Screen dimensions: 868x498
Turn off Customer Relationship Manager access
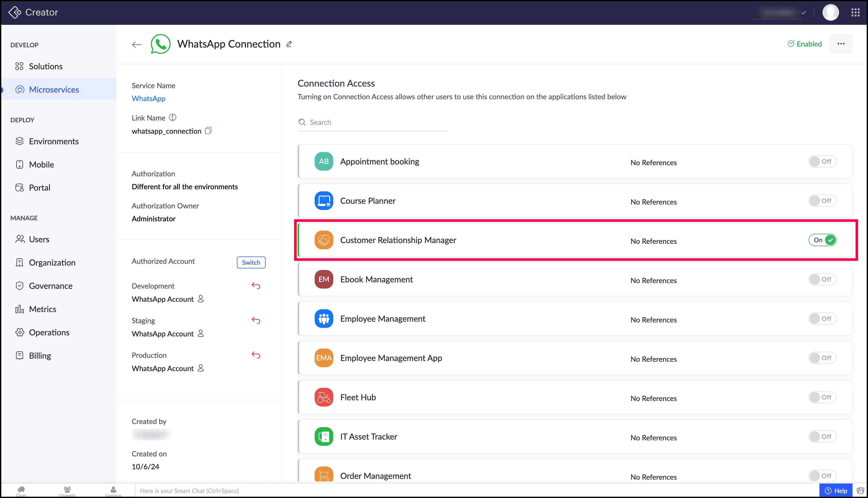[x=822, y=240]
